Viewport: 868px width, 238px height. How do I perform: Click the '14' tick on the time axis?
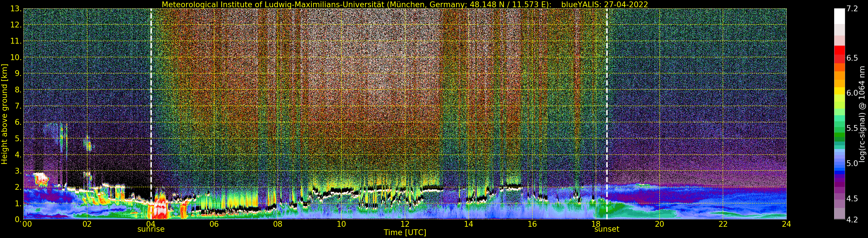[x=469, y=224]
